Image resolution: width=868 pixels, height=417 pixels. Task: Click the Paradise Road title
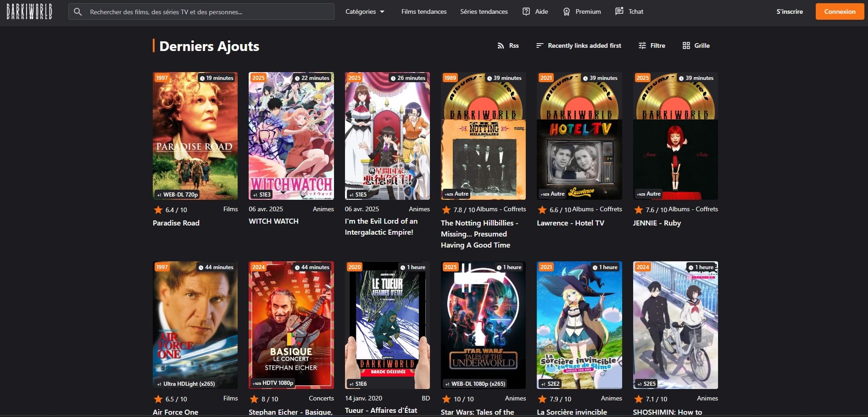pos(176,223)
